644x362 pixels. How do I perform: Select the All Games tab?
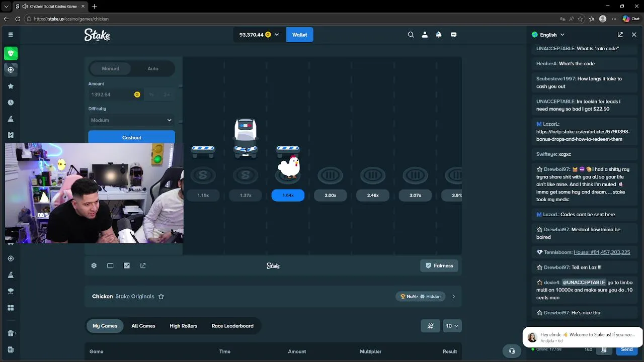tap(143, 326)
